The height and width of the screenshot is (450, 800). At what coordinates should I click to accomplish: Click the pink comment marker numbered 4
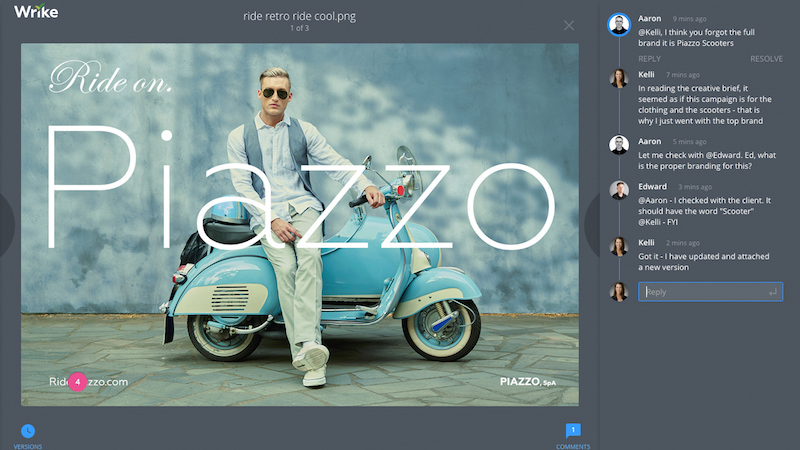(x=78, y=382)
